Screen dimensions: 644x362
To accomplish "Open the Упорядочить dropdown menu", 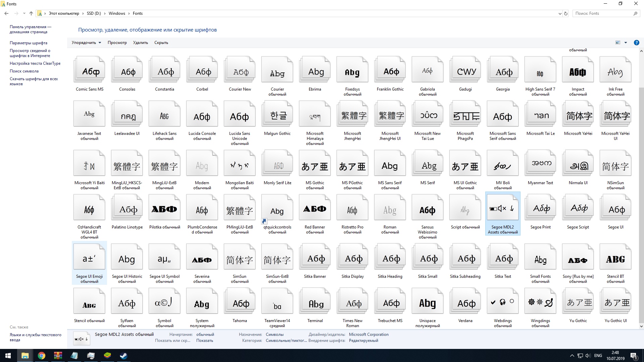I will pos(86,43).
